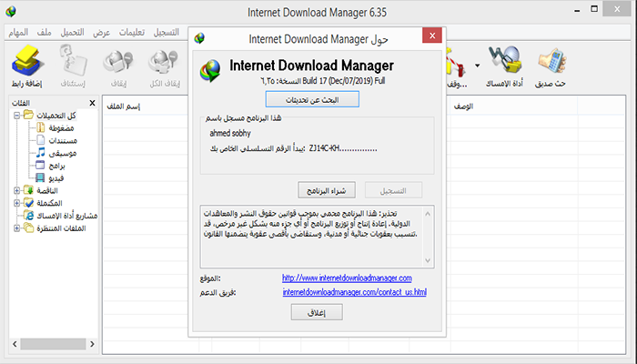
Task: Select the Queues (الملفات المنتظرة) folder
Action: click(x=61, y=228)
